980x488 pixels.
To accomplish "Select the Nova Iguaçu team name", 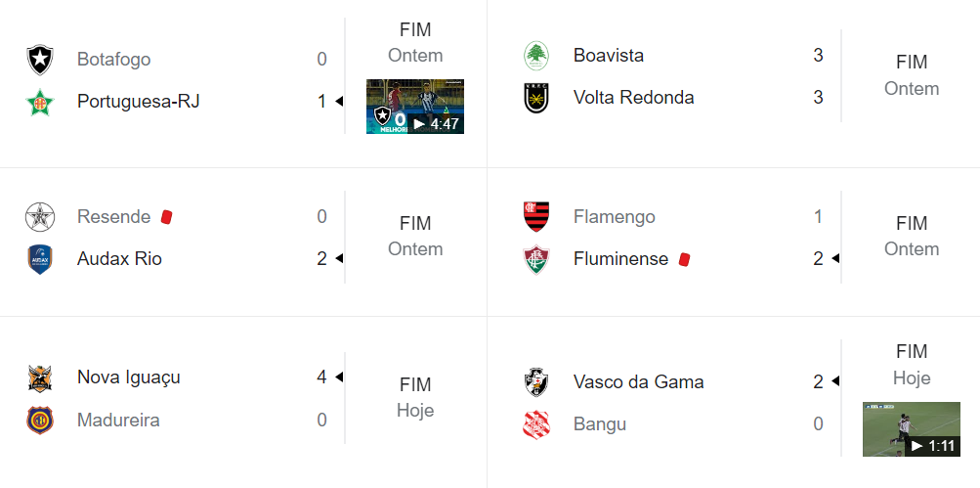I will pos(129,377).
